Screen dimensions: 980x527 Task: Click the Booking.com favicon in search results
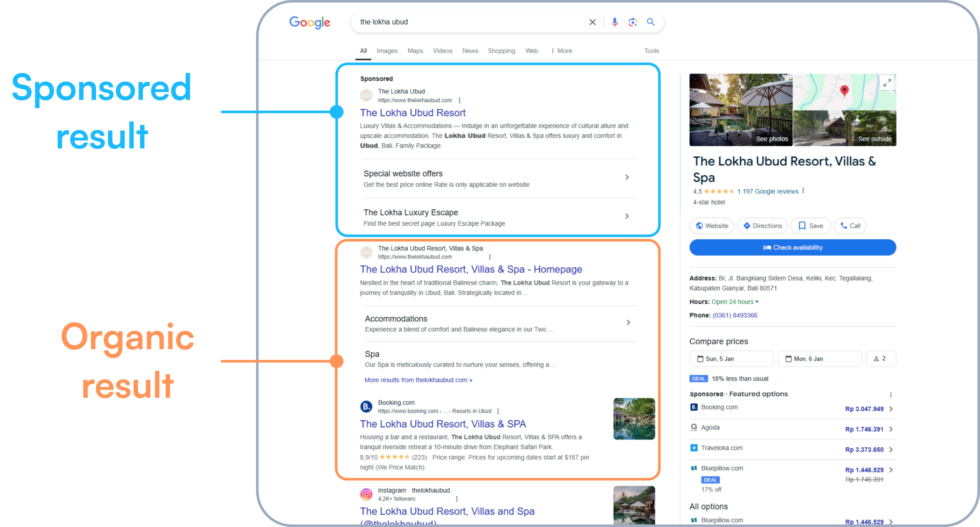tap(366, 406)
